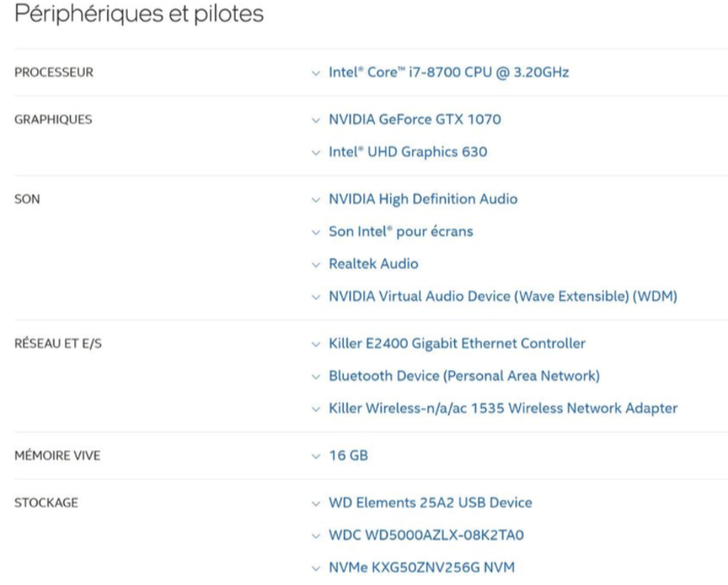This screenshot has height=585, width=728.
Task: Expand the Intel UHD Graphics 630 chevron
Action: point(316,153)
